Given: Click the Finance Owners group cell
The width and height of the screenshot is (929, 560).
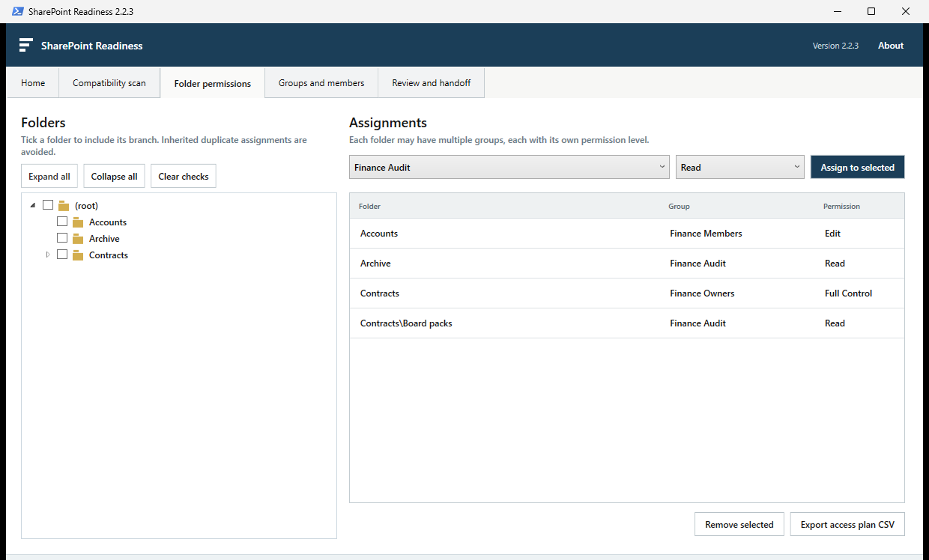Looking at the screenshot, I should pos(702,293).
